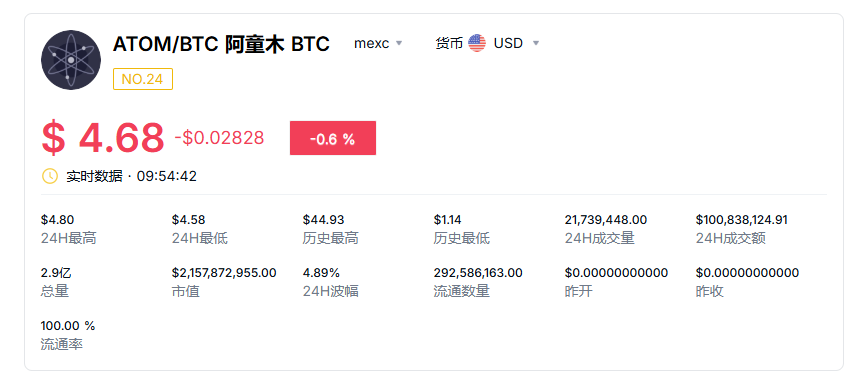Click the 历史最高 value $44.93

(x=324, y=220)
